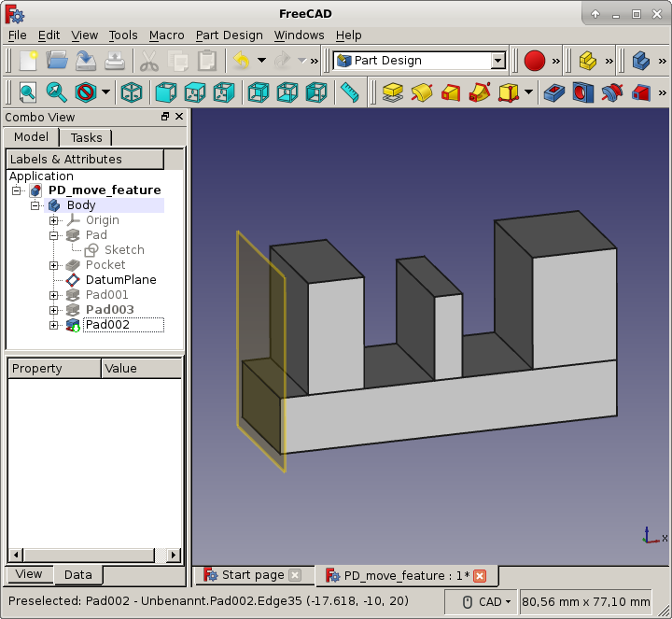Close the PD_move_feature document tab
The width and height of the screenshot is (672, 619).
pos(480,576)
